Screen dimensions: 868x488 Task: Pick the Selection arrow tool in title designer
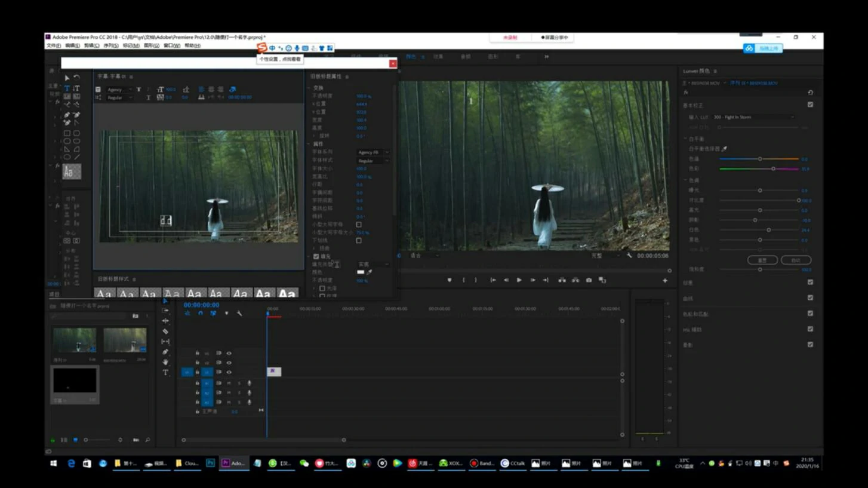click(67, 78)
